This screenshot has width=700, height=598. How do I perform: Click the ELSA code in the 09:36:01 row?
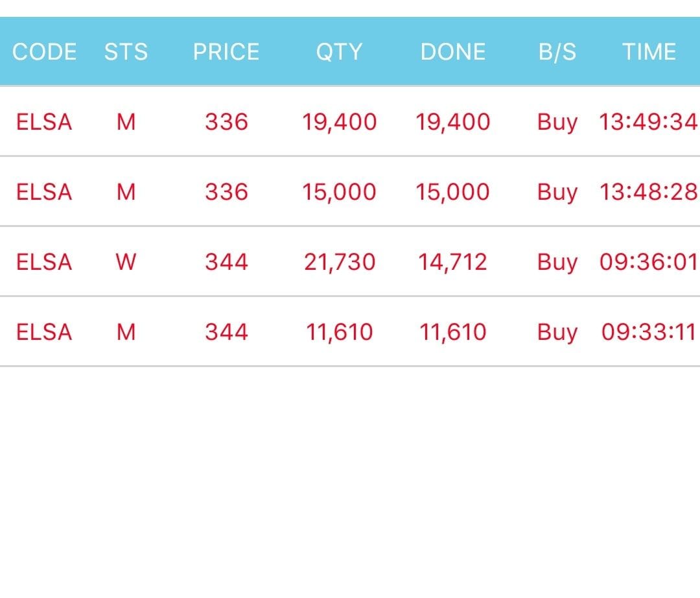tap(44, 262)
